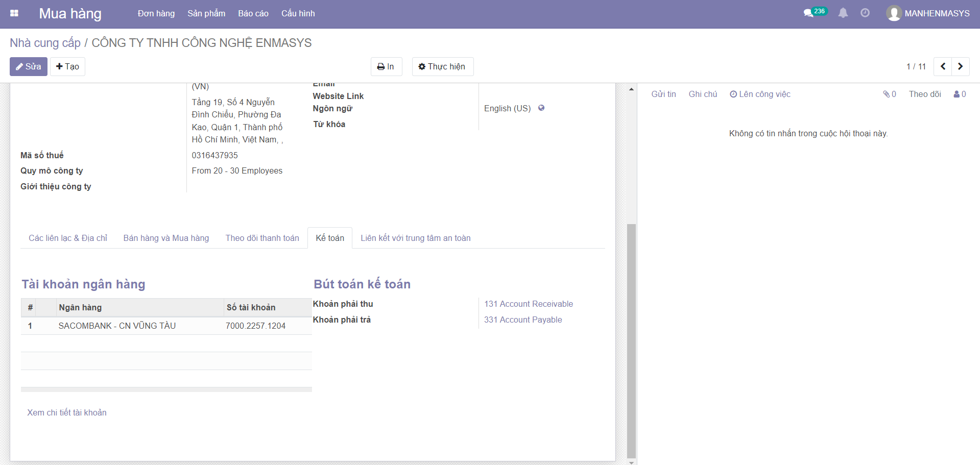
Task: Show the followers count icon
Action: click(960, 94)
